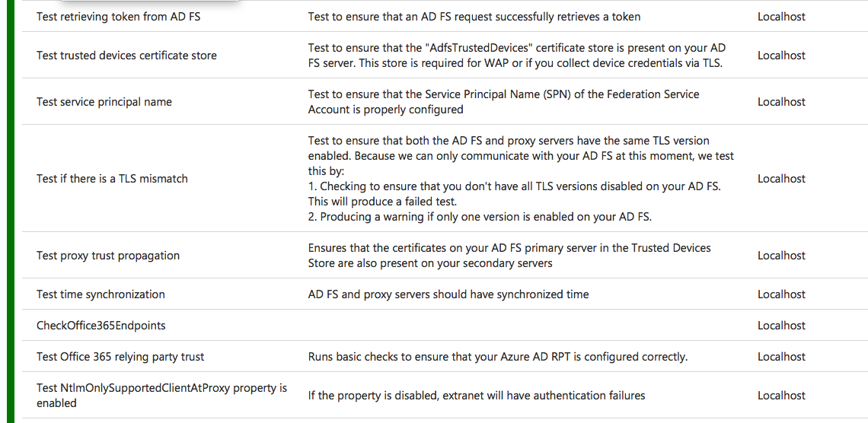
Task: Click Localhost in the time synchronization row
Action: (781, 294)
